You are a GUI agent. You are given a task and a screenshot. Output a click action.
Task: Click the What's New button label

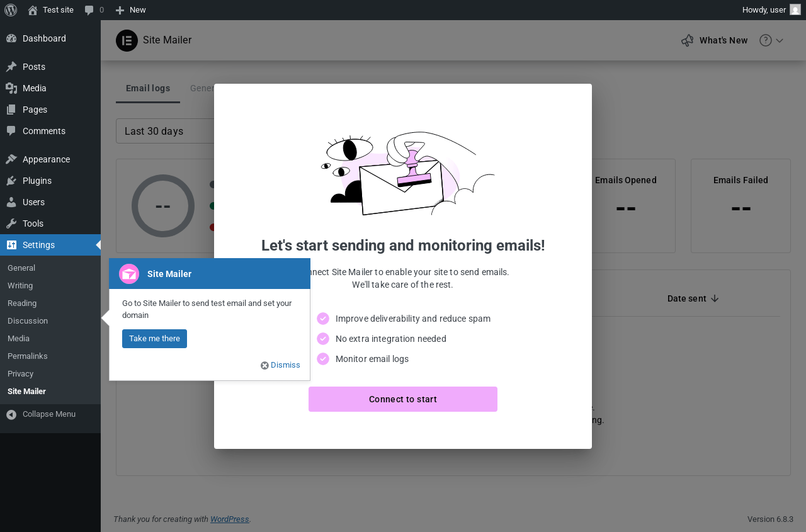coord(724,40)
